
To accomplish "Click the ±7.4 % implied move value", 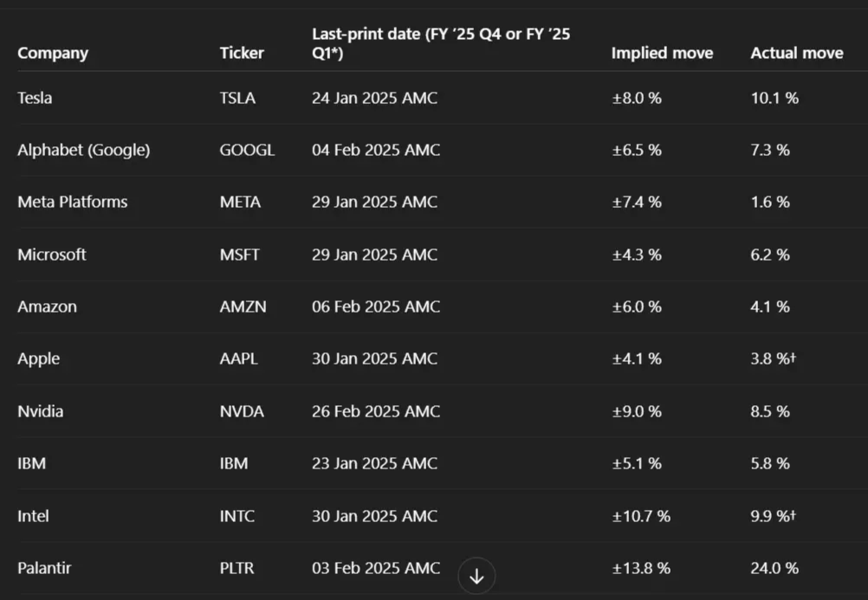I will [x=637, y=202].
